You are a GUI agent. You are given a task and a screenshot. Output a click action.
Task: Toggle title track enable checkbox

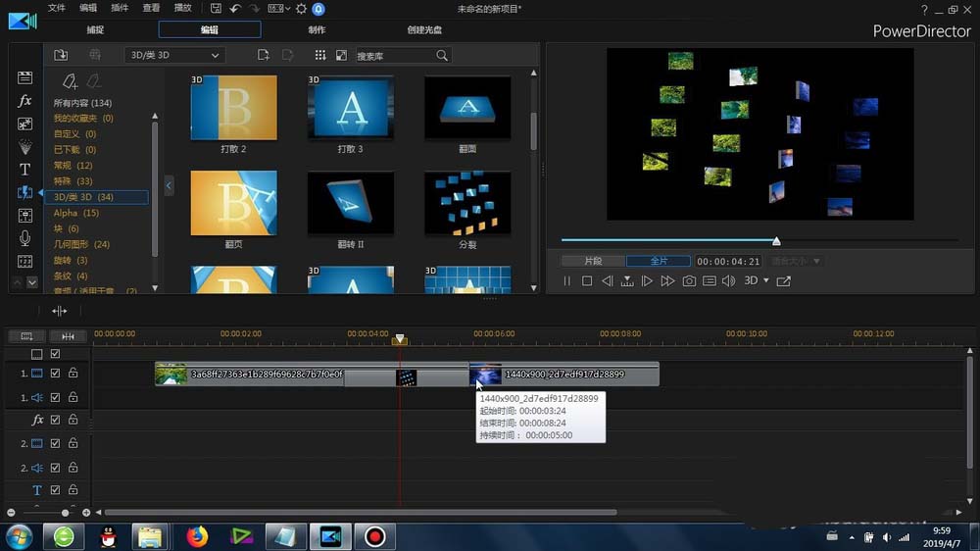click(55, 489)
